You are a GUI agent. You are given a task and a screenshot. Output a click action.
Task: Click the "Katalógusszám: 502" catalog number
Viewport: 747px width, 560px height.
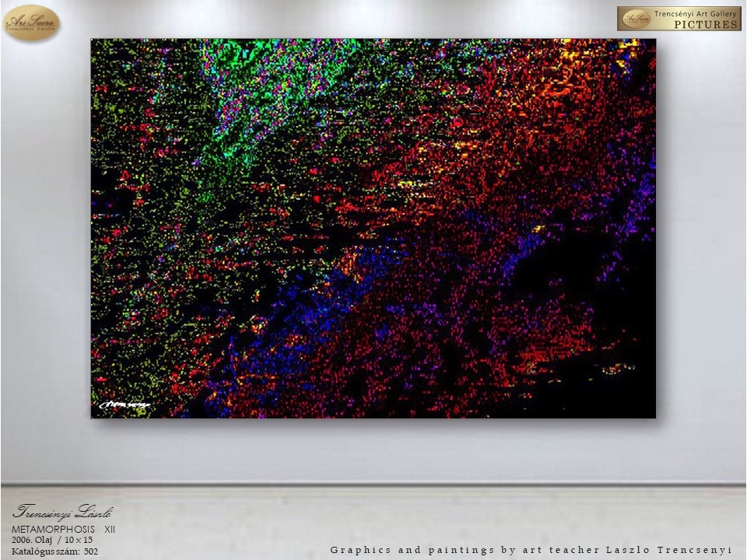[54, 551]
